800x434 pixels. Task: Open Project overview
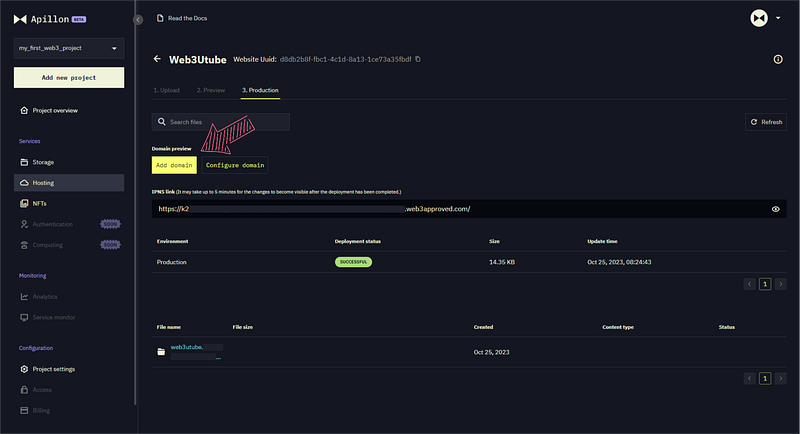point(55,111)
